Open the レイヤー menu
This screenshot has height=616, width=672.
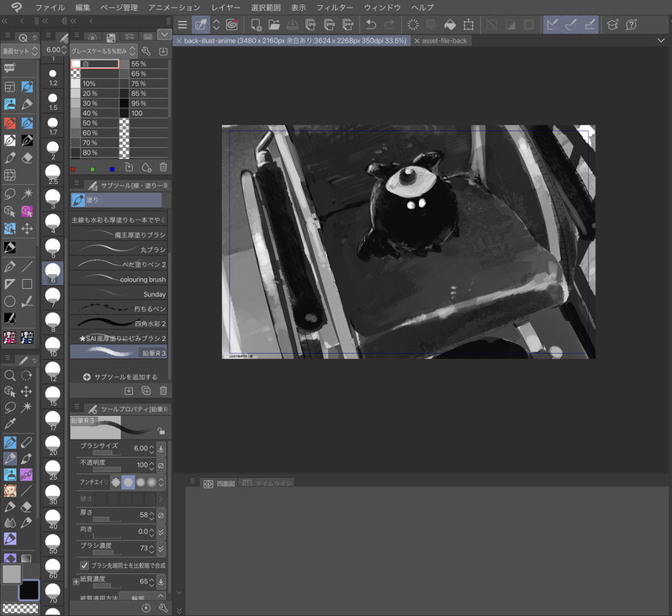[x=226, y=8]
